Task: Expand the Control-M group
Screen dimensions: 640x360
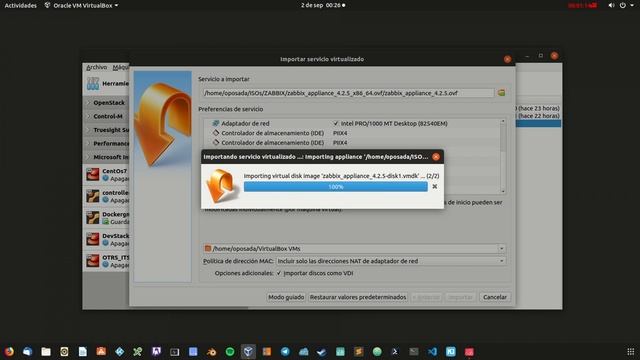Action: tap(89, 116)
